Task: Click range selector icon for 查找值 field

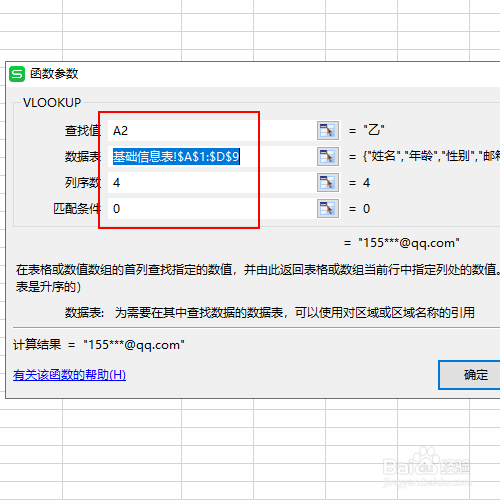Action: click(328, 130)
